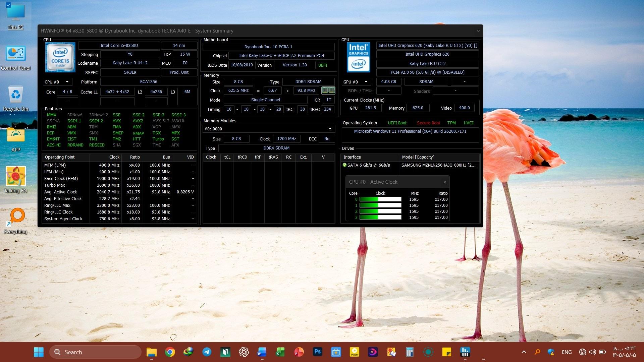Close CPU #0 Active Clock panel

tap(445, 182)
